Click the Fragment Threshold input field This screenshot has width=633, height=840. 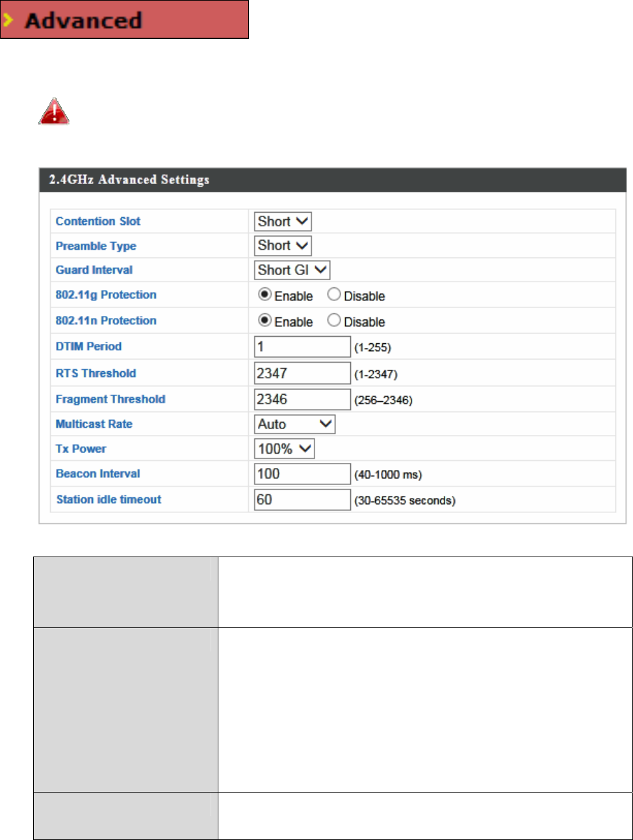click(x=302, y=399)
